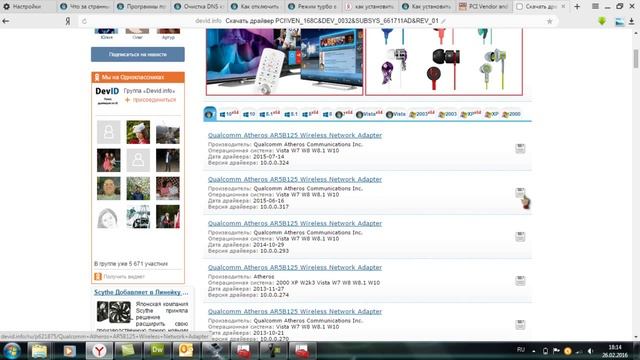Image resolution: width=640 pixels, height=360 pixels.
Task: Bookmark the page with the star icon
Action: coord(549,21)
